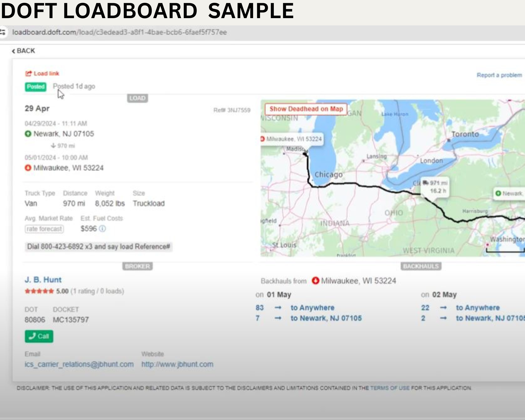Click the truck distance marker on map
The width and height of the screenshot is (525, 420).
click(435, 187)
